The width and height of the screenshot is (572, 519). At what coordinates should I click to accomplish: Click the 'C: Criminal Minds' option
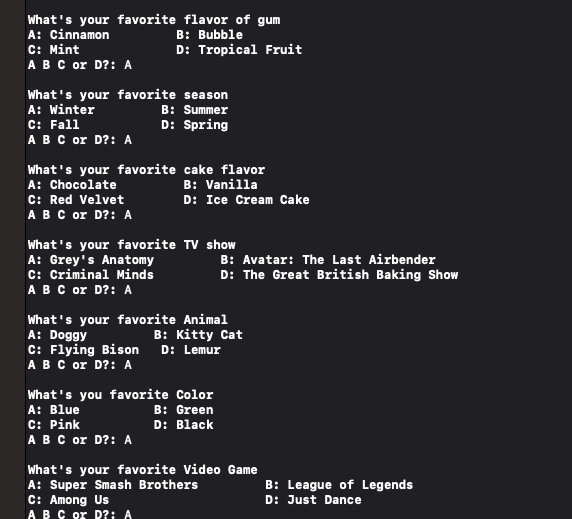[91, 275]
